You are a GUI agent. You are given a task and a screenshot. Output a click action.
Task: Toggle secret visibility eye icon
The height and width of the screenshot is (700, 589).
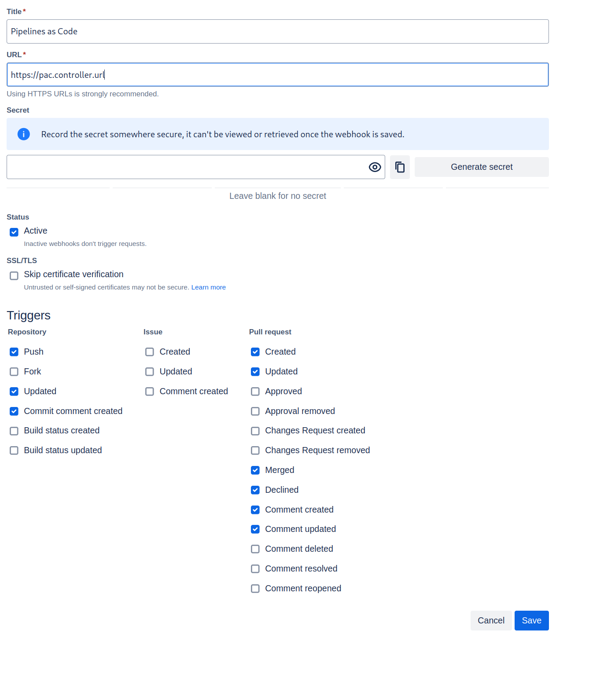375,167
